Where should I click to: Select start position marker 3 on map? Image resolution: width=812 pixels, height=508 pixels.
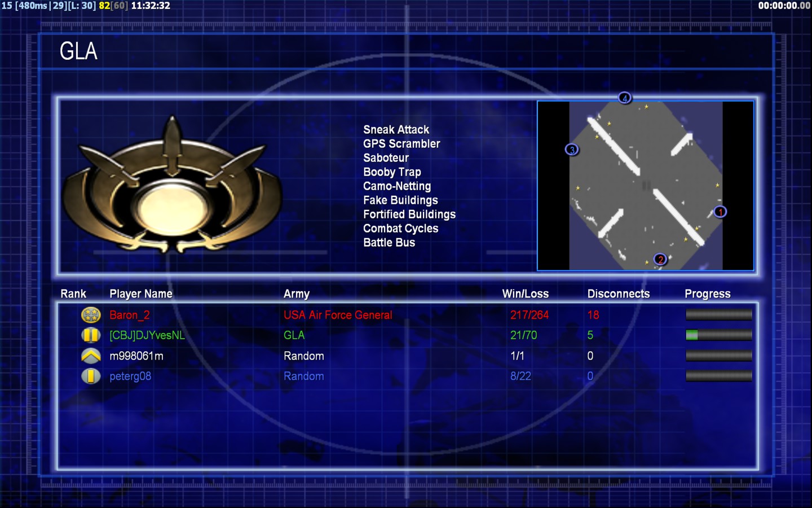click(572, 150)
